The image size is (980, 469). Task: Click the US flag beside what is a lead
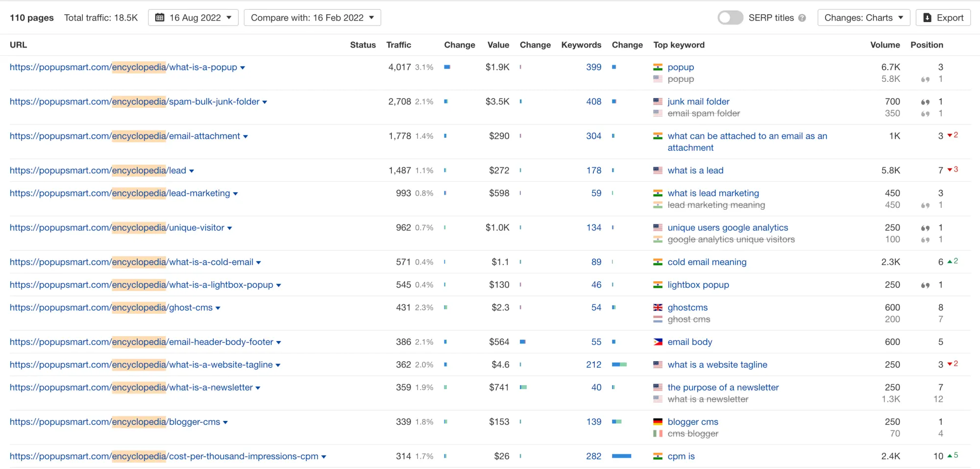click(658, 170)
